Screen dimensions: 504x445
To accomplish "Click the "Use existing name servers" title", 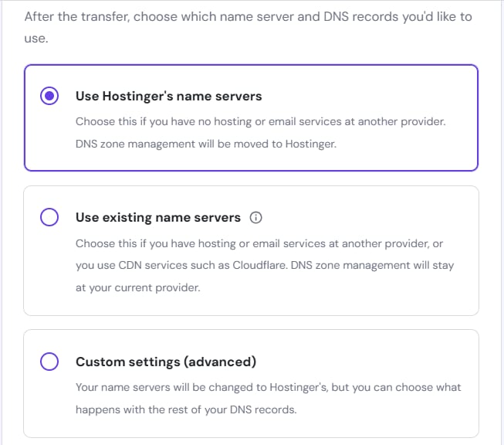I will [x=158, y=218].
